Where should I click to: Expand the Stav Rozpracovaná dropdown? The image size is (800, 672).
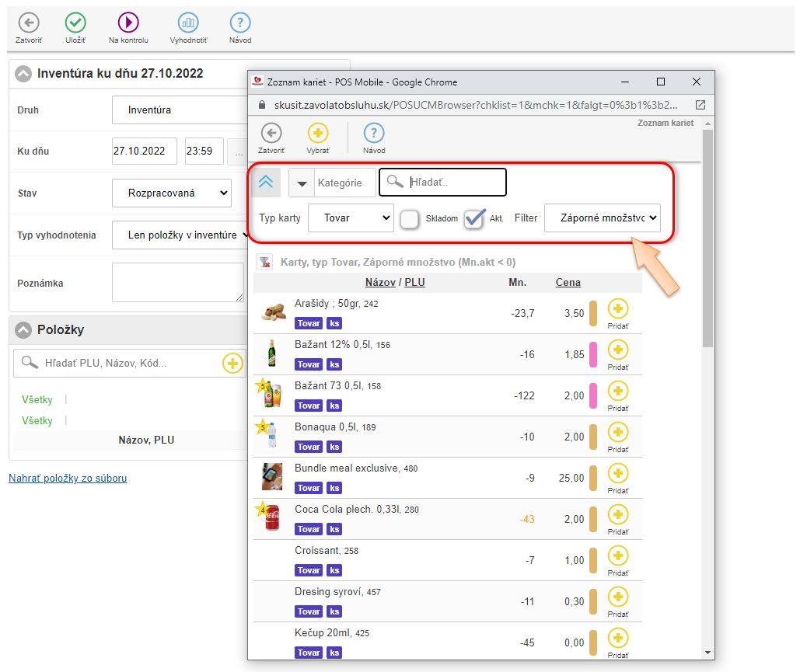point(171,193)
